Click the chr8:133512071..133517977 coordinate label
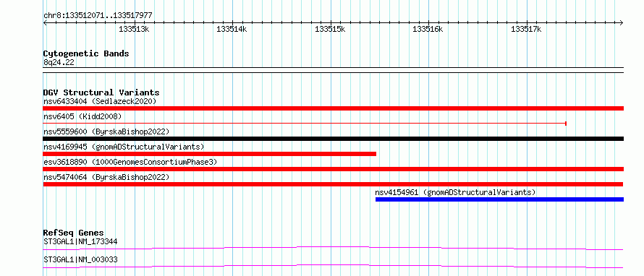Screen dimensions: 644x276 pyautogui.click(x=98, y=16)
